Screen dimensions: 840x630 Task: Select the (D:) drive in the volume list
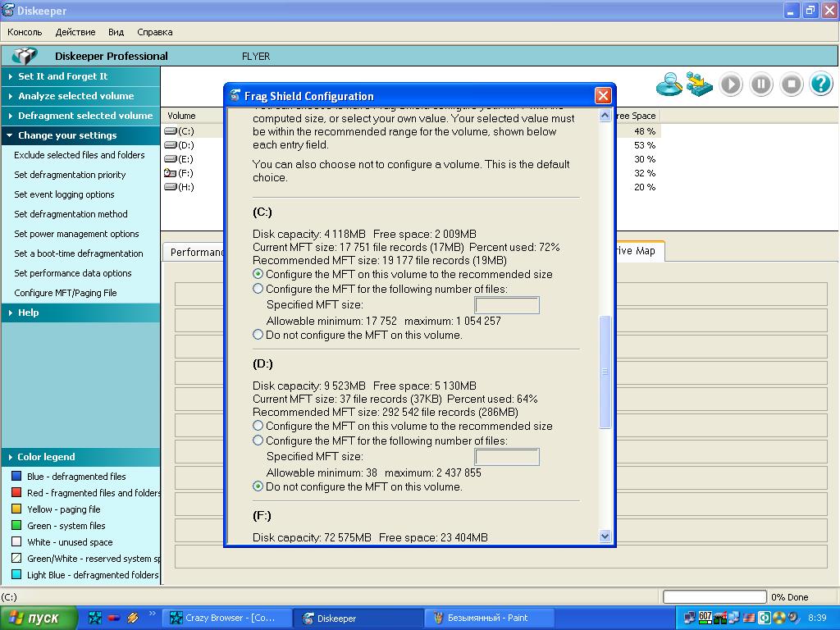[180, 145]
